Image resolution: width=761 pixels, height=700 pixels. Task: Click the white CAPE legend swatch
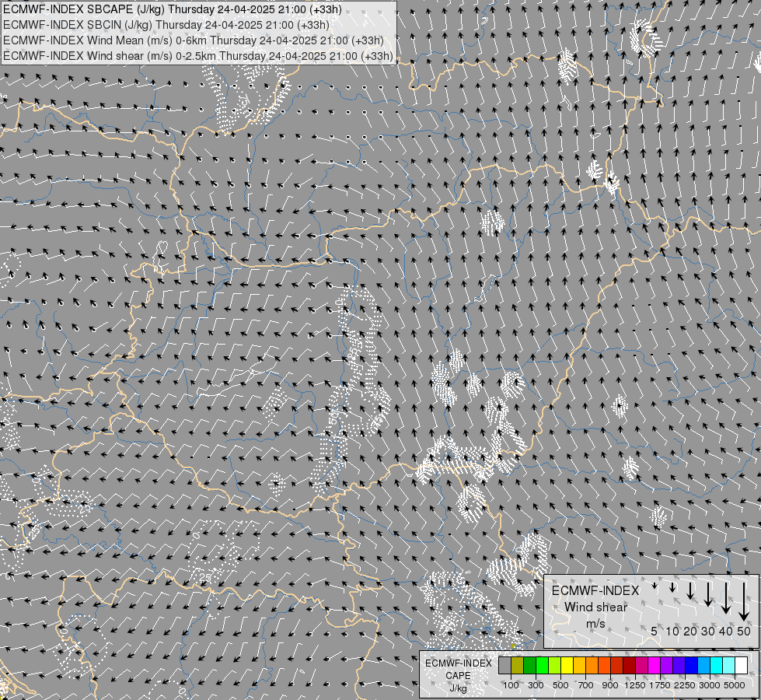tap(741, 666)
